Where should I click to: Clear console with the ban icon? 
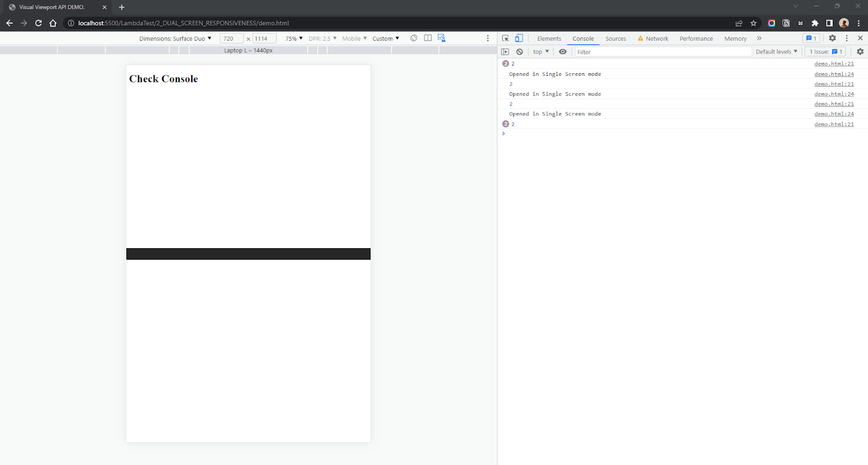[x=520, y=51]
